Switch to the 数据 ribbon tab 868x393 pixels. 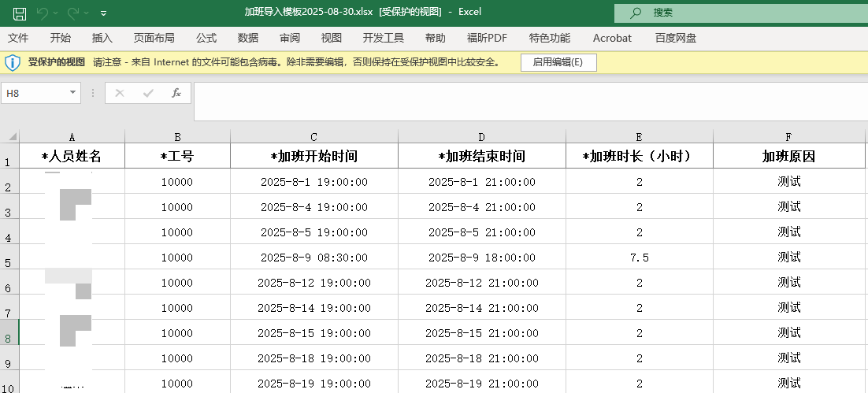pos(248,38)
